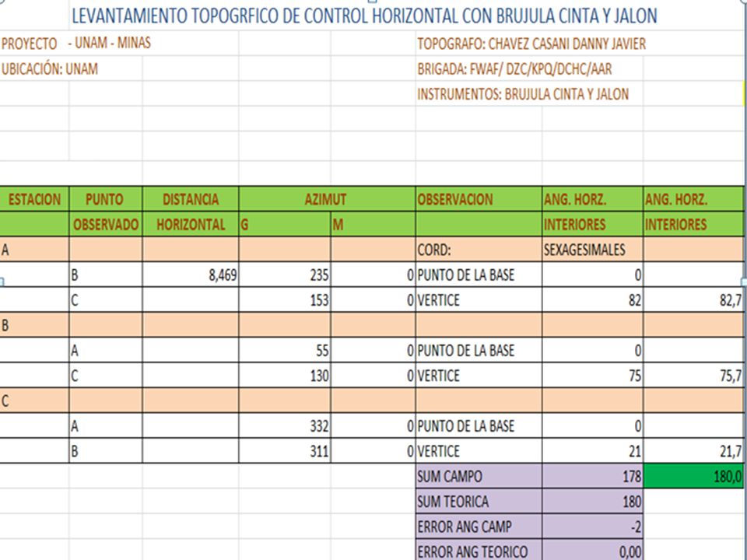747x560 pixels.
Task: Select 'TOPOGRAFO: CHAVEZ CASANI DANNY JAVIER' cell
Action: coord(531,44)
